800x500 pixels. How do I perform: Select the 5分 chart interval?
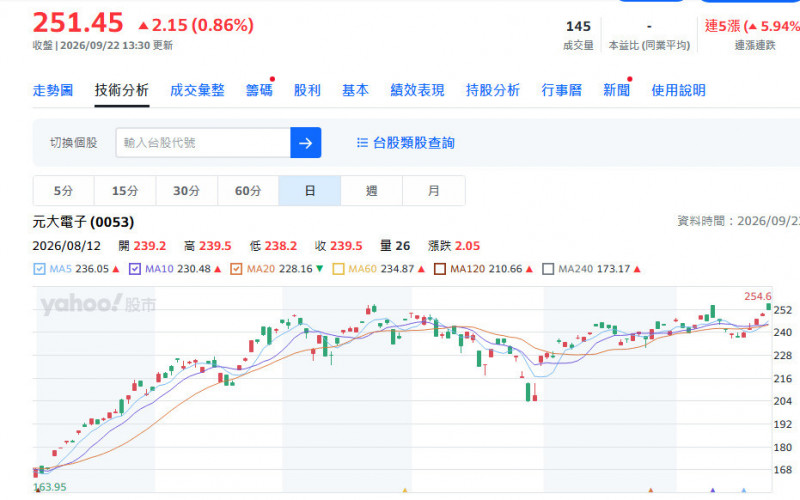[x=63, y=191]
